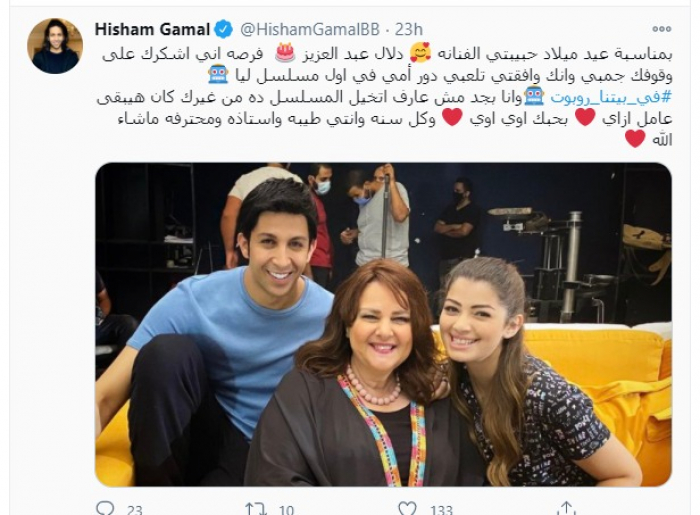Click the birthday cake emoji in tweet
This screenshot has height=515, width=700.
285,53
